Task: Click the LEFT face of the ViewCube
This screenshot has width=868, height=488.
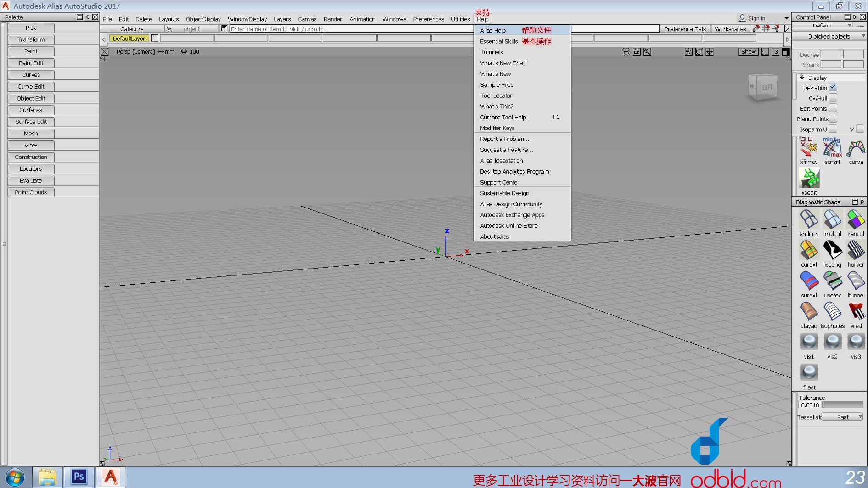Action: coord(767,87)
